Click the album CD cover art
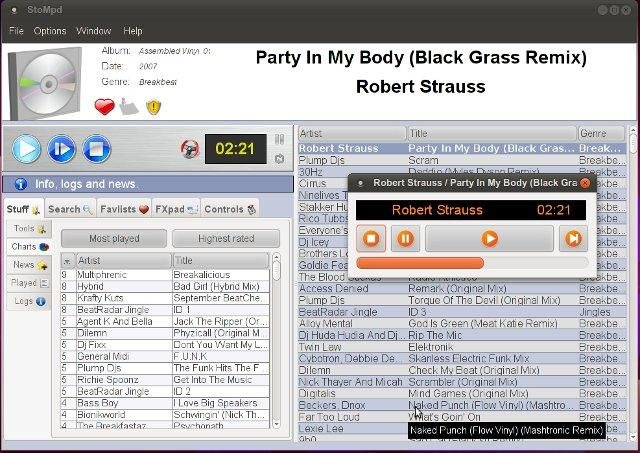This screenshot has height=453, width=640. click(x=45, y=83)
